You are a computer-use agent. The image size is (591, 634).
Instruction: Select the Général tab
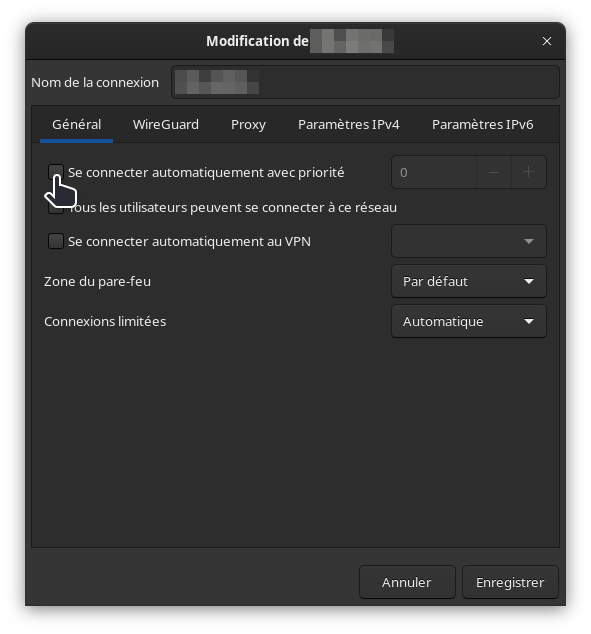(x=76, y=125)
